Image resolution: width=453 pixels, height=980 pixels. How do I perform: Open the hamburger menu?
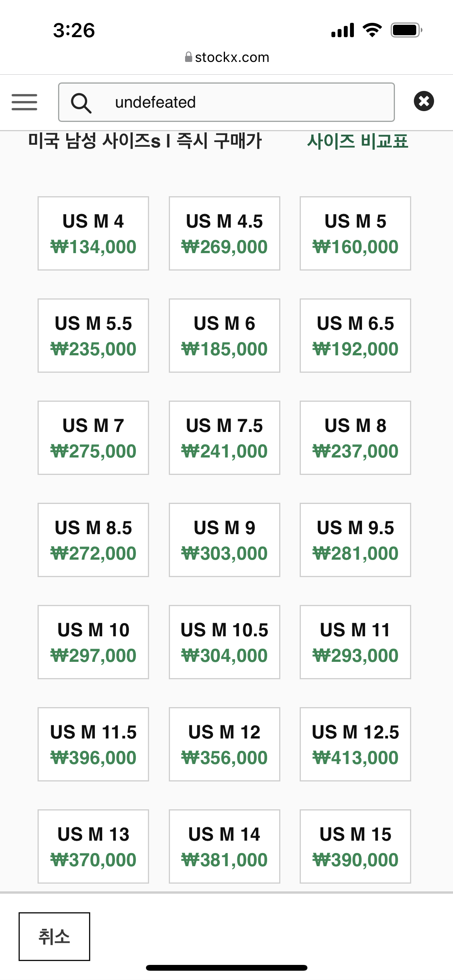pos(24,102)
